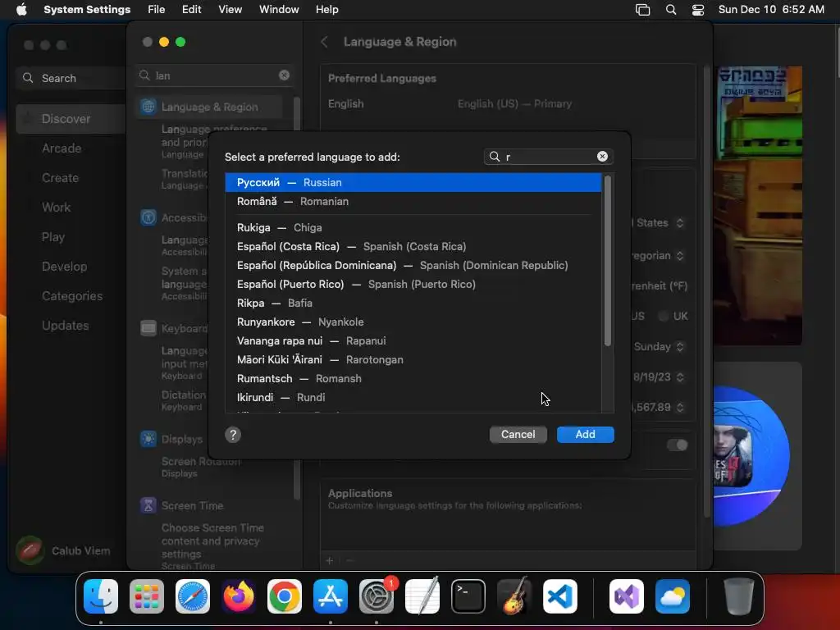
Task: Launch Visual Studio Code from the dock
Action: (559, 596)
